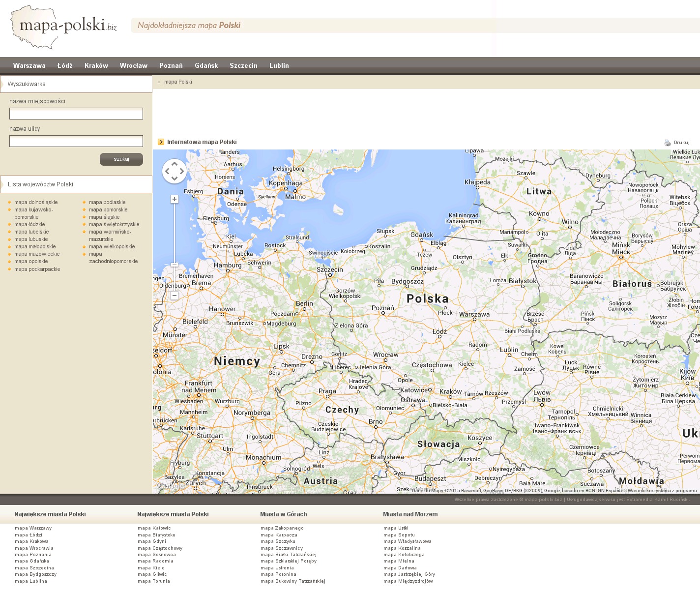700x594 pixels.
Task: Click the nazwa ulicy text field
Action: [x=76, y=141]
